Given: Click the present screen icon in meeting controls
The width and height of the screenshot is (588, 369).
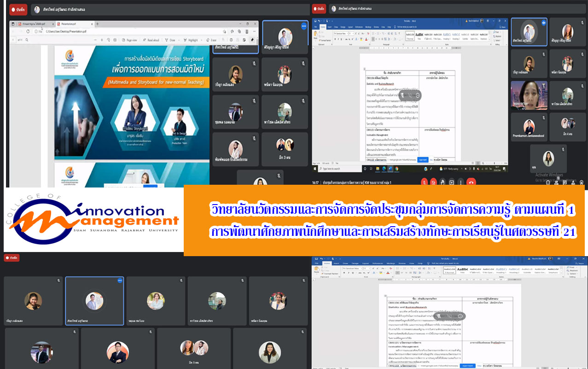Looking at the screenshot, I should [452, 182].
